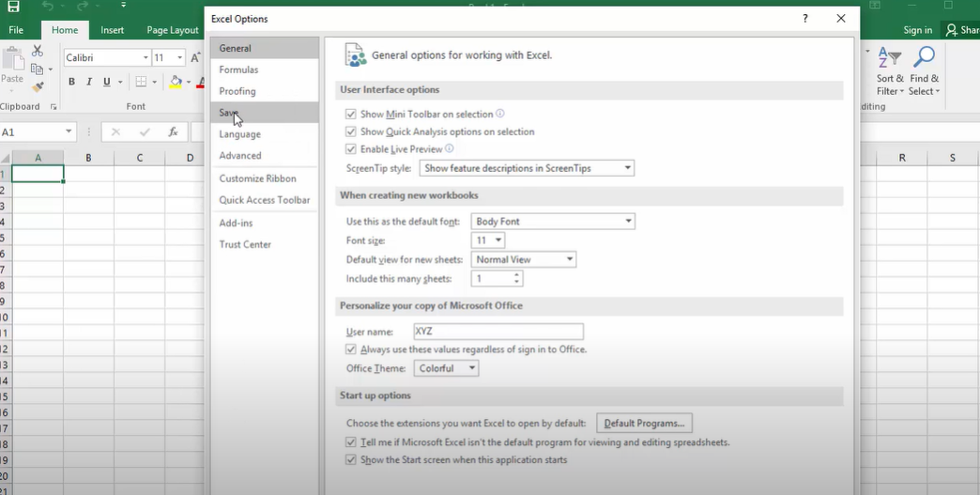Viewport: 980px width, 495px height.
Task: Click the Help question mark in Excel Options
Action: (x=805, y=19)
